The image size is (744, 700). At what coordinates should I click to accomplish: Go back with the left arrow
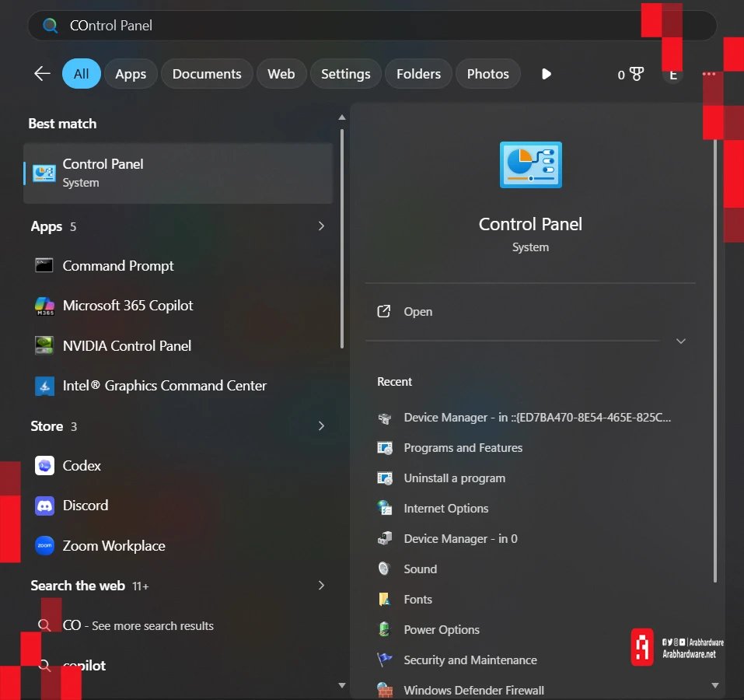pos(42,74)
